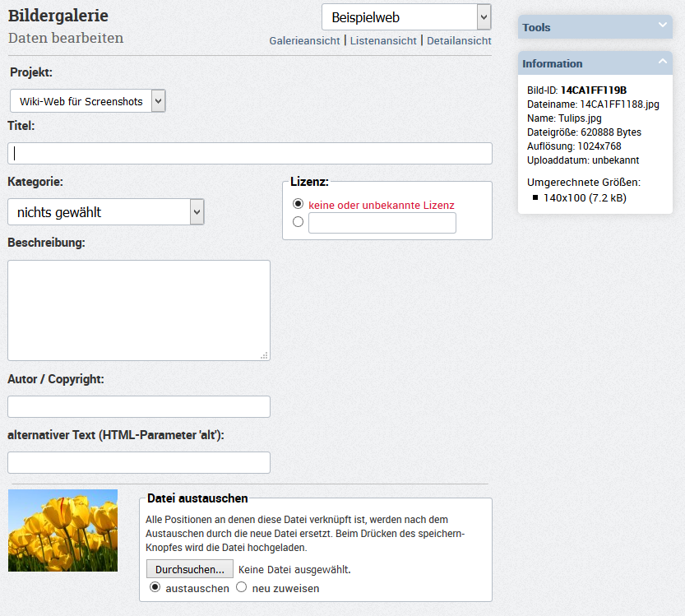The height and width of the screenshot is (616, 685).
Task: Click the text 'Name: Tulips.jpg'
Action: [x=564, y=118]
